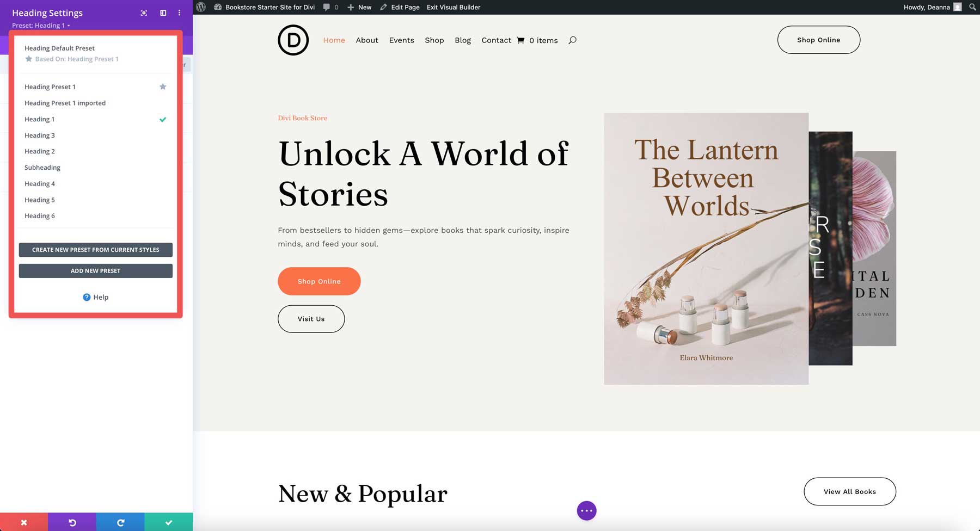
Task: Open the View All Books link
Action: (x=849, y=491)
